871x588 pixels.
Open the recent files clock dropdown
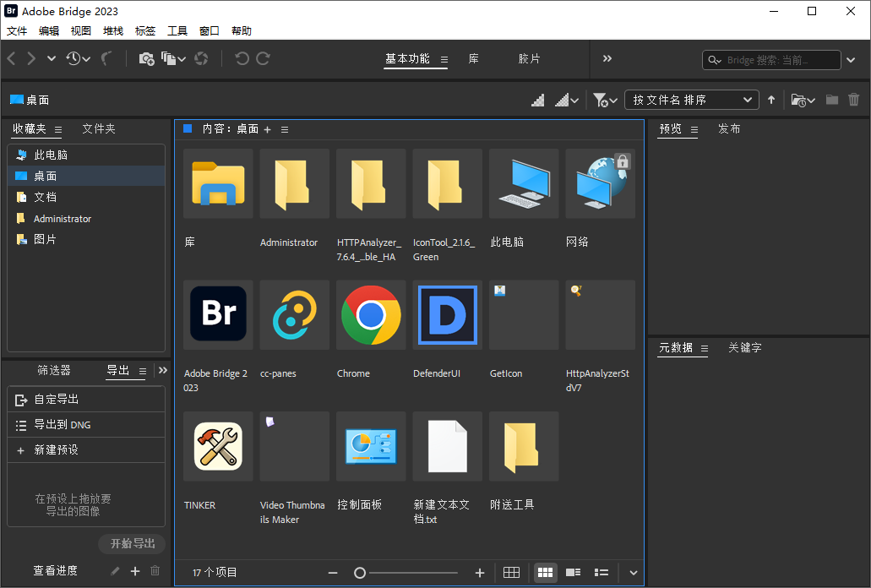(x=76, y=58)
